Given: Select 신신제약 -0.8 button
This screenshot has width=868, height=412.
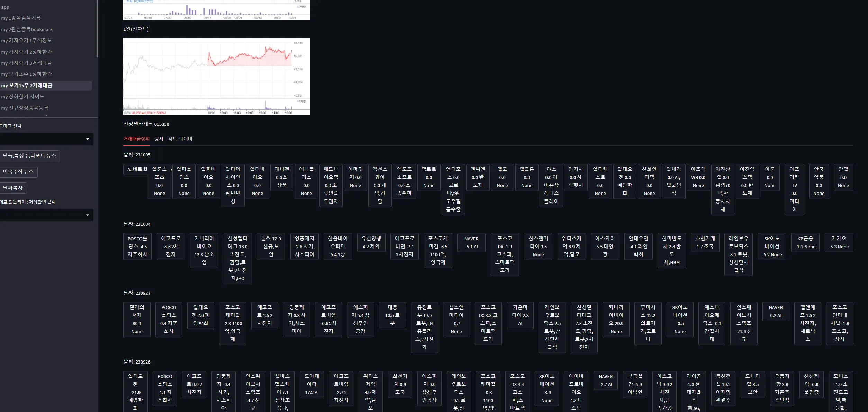Looking at the screenshot, I should coord(812,384).
